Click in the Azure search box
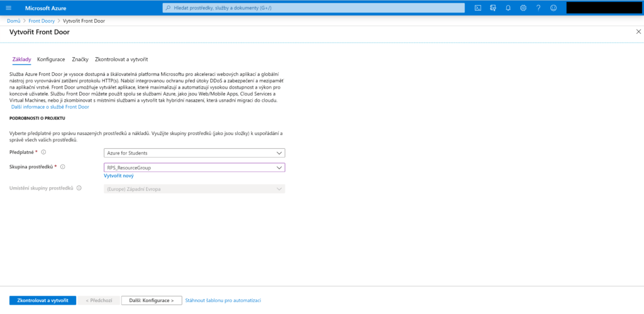Viewport: 644px width, 314px height. (313, 8)
